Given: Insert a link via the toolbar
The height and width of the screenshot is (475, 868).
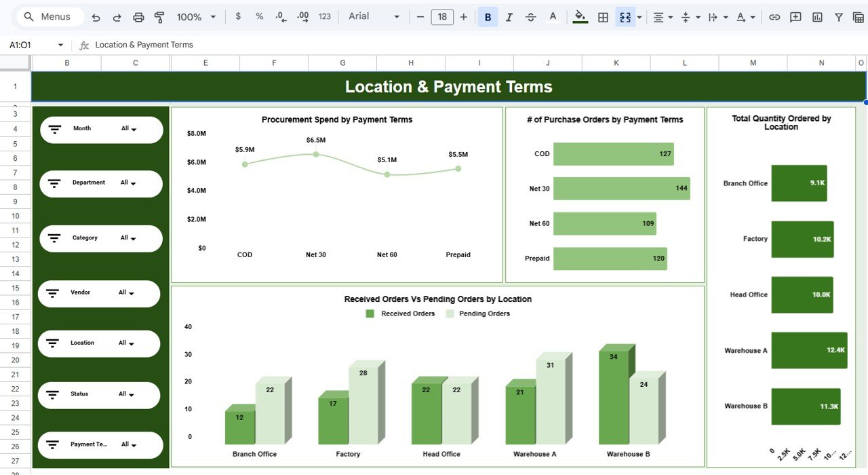Looking at the screenshot, I should 774,16.
